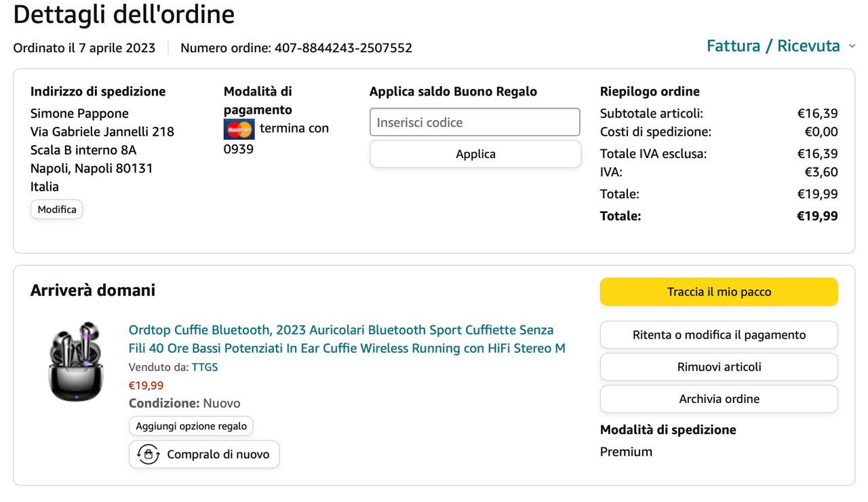This screenshot has height=502, width=868.
Task: Click the Applica button
Action: [x=475, y=154]
